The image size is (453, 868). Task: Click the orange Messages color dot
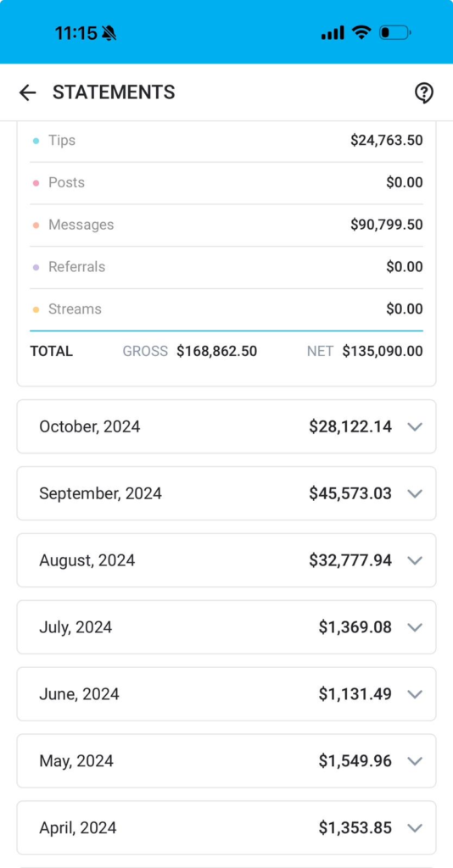click(x=36, y=225)
